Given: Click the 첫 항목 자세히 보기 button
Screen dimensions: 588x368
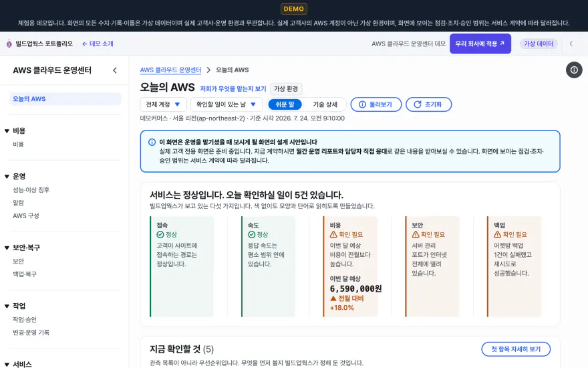Looking at the screenshot, I should pyautogui.click(x=516, y=349).
